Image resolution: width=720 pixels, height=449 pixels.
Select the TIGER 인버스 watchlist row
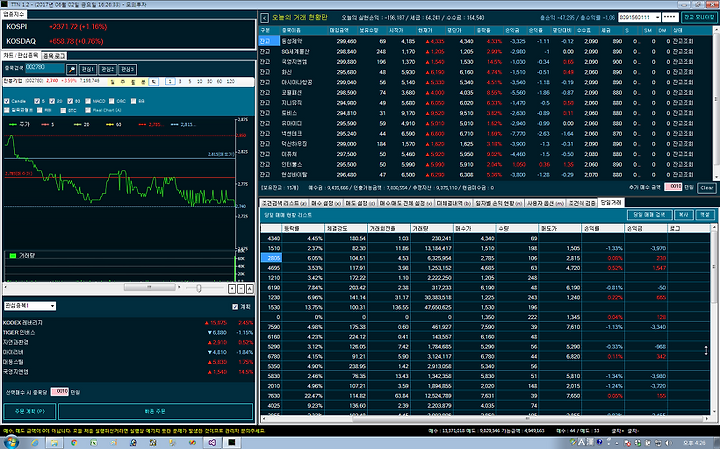(128, 332)
